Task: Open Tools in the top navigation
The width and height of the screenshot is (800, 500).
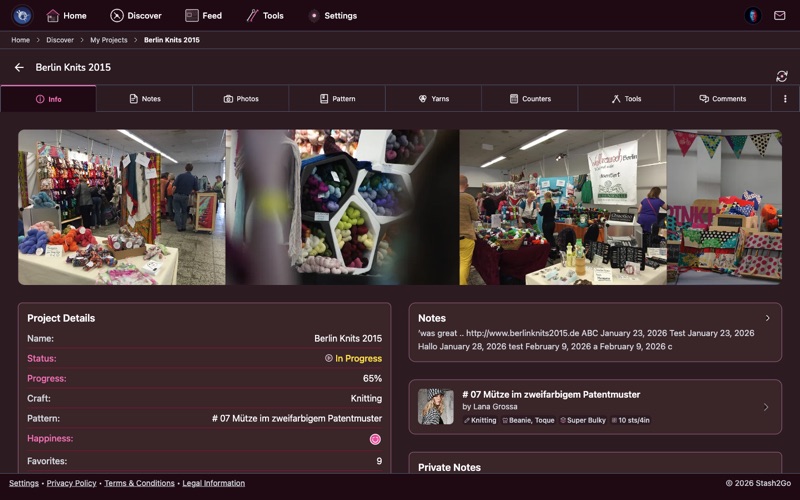Action: [x=265, y=15]
